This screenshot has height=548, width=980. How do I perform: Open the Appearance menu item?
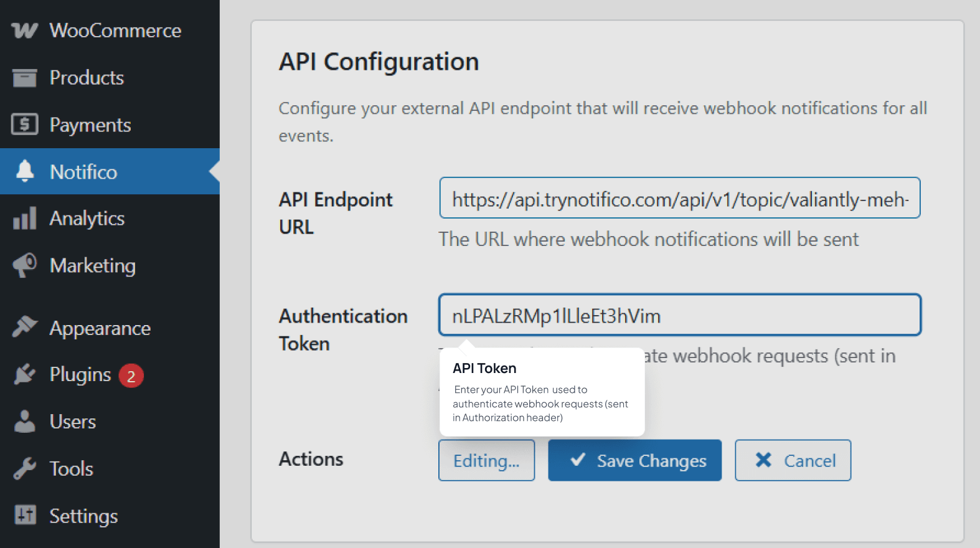[110, 328]
